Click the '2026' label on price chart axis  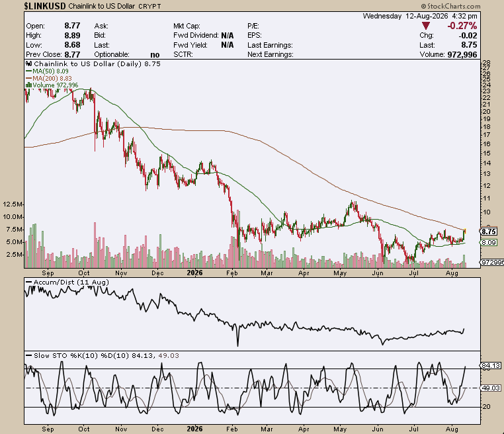pyautogui.click(x=194, y=273)
